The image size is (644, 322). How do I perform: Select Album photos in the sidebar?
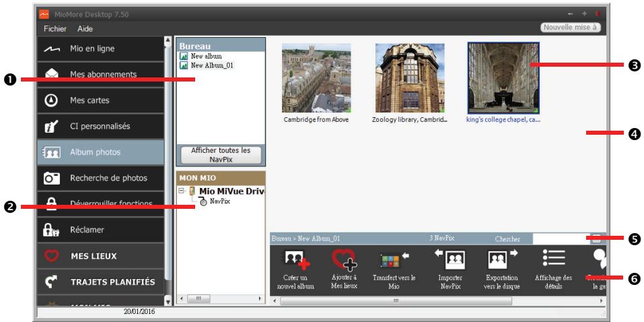(x=101, y=152)
